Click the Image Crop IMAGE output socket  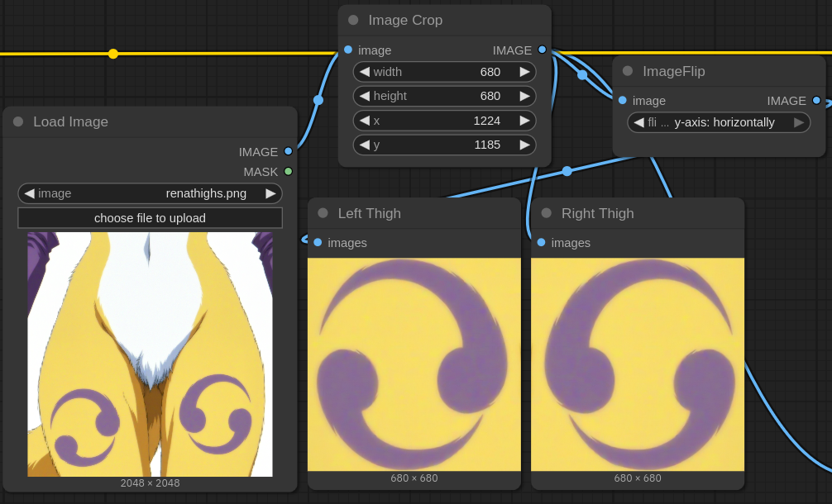coord(542,50)
